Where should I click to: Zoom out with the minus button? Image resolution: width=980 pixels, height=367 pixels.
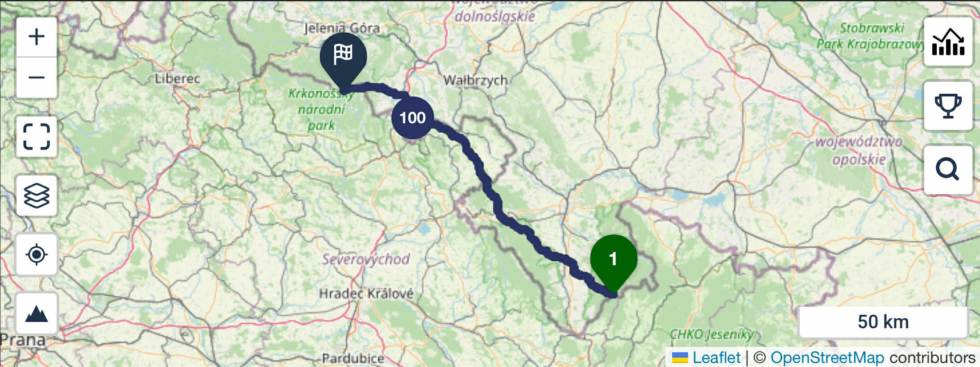37,78
